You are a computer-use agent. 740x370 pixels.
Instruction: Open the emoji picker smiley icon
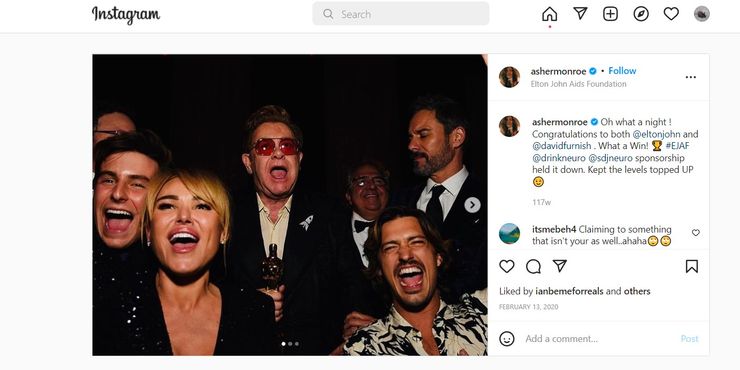(x=506, y=338)
